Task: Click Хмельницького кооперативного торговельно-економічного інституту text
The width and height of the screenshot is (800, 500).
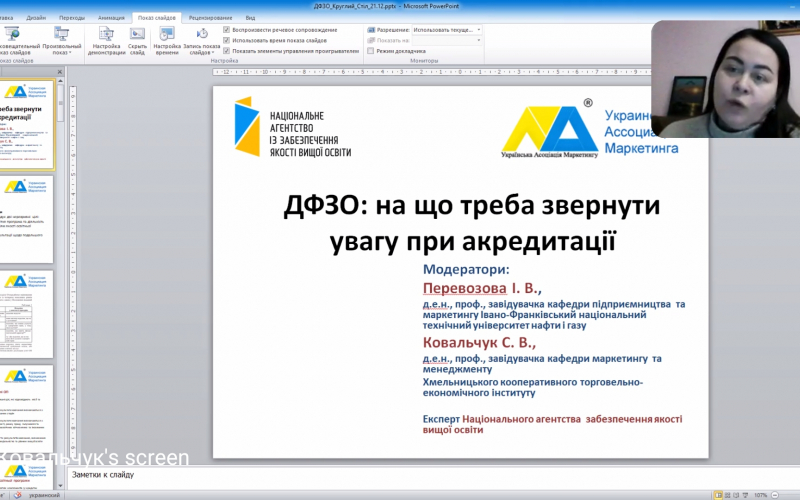Action: tap(533, 387)
